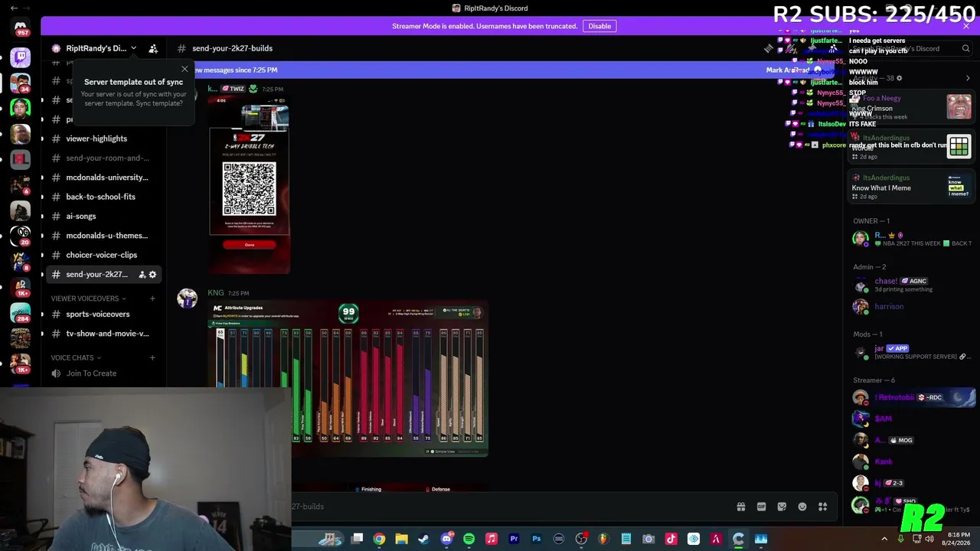Open the emoji picker in message bar
This screenshot has width=980, height=551.
click(x=802, y=507)
